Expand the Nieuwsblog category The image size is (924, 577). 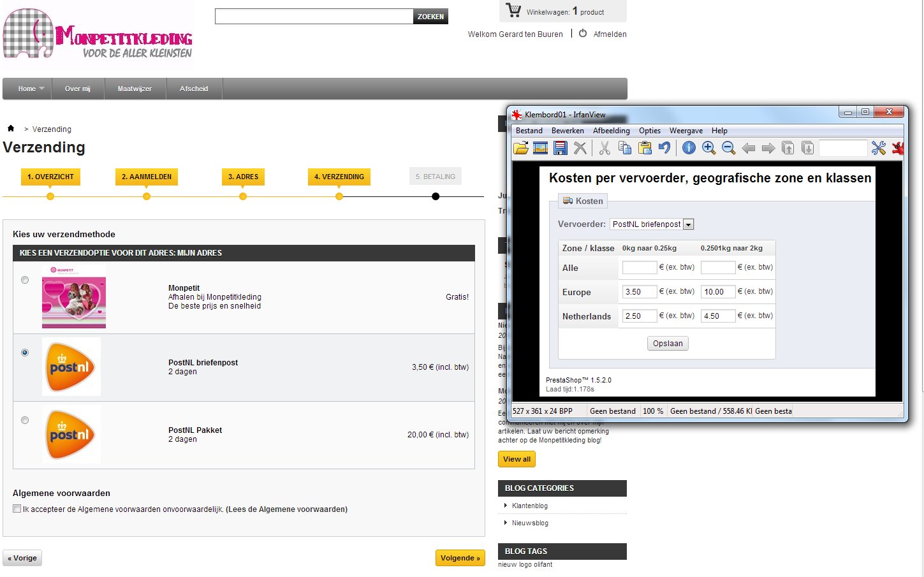tap(506, 523)
